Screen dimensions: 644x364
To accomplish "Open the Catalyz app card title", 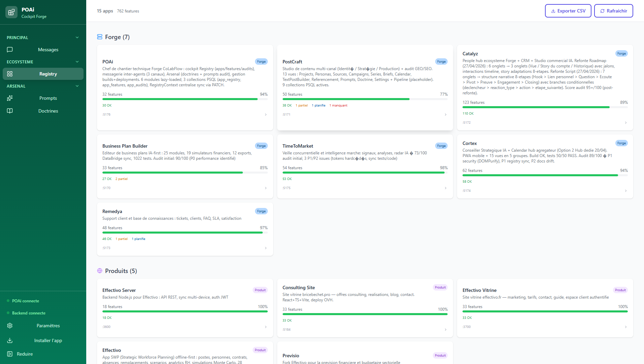I will coord(470,54).
